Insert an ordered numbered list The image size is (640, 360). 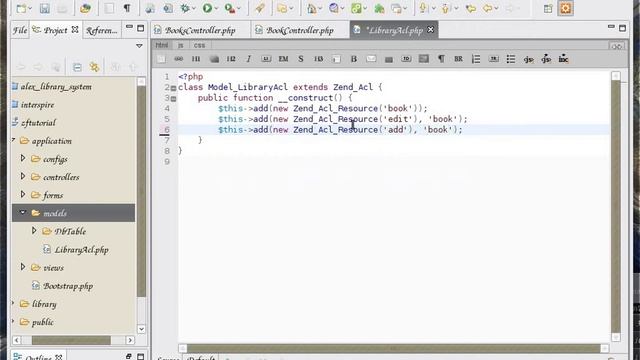476,59
